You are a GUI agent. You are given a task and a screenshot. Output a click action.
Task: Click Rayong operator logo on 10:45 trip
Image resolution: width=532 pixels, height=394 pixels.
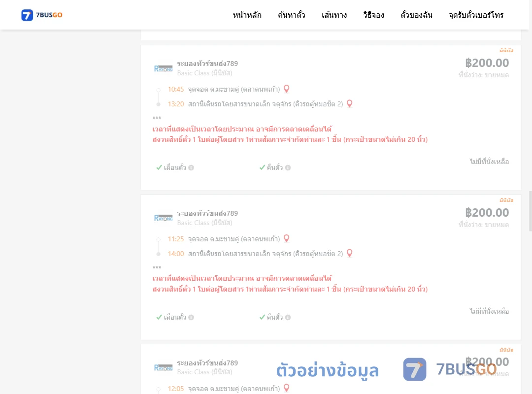(163, 68)
